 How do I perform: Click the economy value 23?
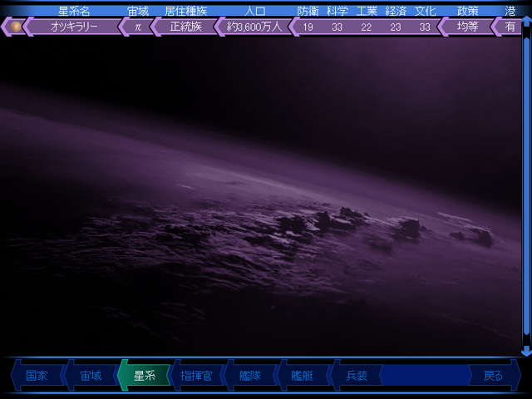[396, 27]
